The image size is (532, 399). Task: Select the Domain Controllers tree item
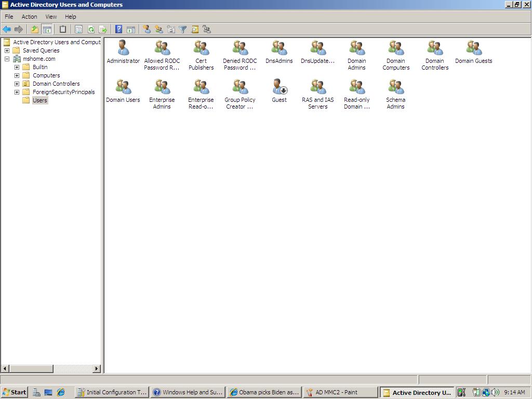(x=56, y=84)
